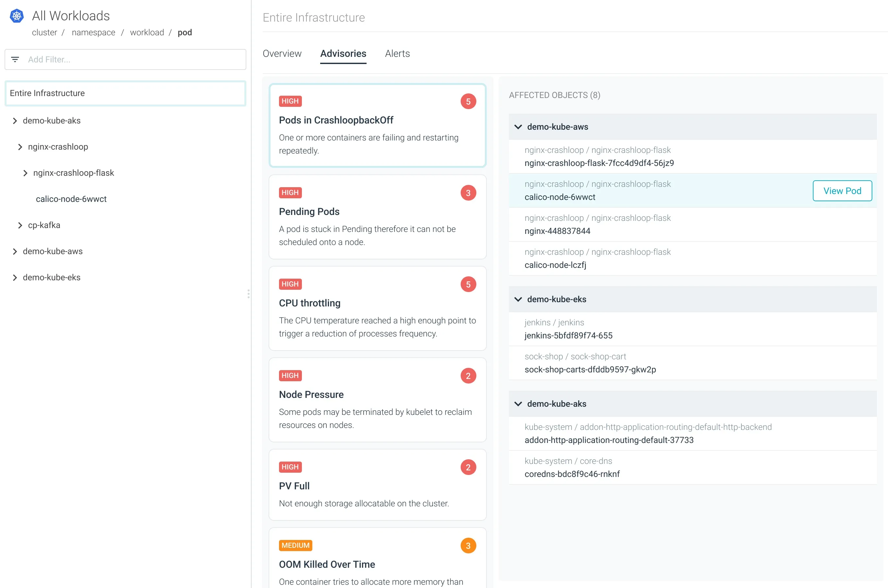This screenshot has width=888, height=588.
Task: Click count badge 2 on PV Full
Action: click(x=468, y=467)
